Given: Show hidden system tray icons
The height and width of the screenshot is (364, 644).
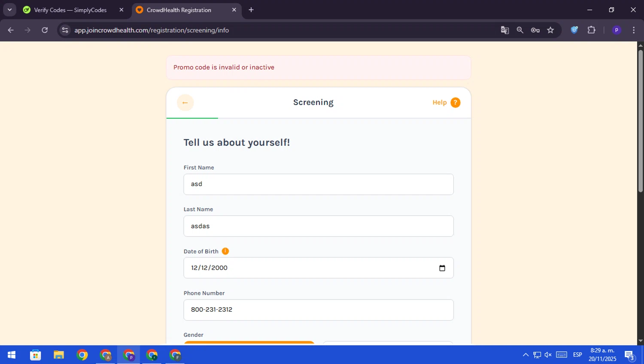Looking at the screenshot, I should click(x=526, y=355).
